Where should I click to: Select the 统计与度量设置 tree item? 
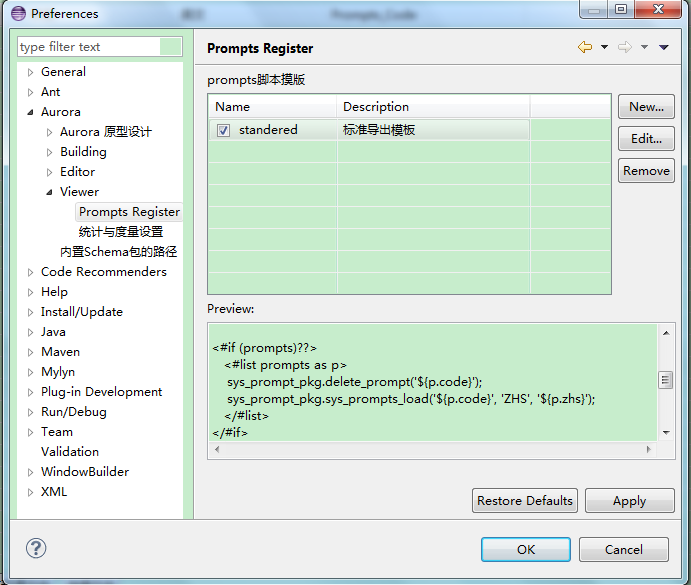coord(121,232)
